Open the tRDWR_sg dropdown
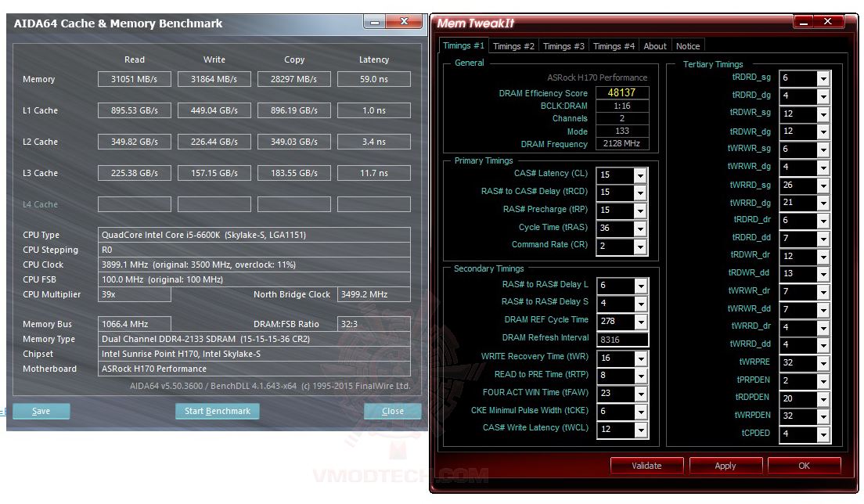The height and width of the screenshot is (504, 864). (823, 114)
